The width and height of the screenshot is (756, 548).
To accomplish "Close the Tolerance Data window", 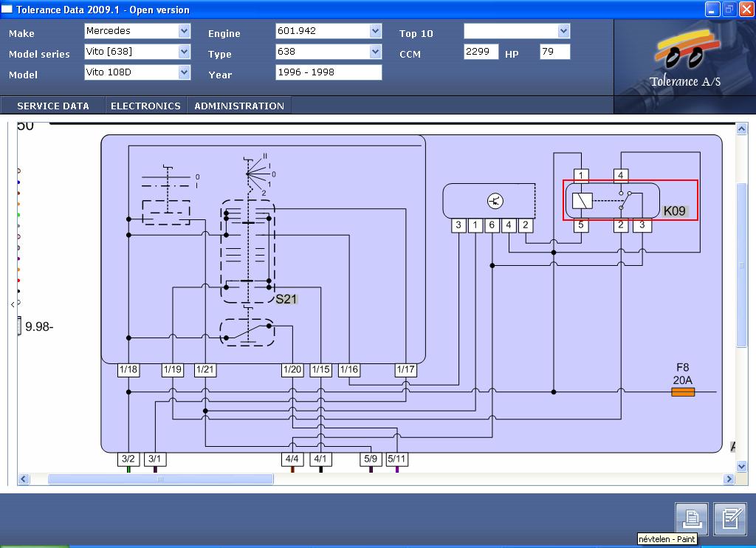I will click(746, 9).
